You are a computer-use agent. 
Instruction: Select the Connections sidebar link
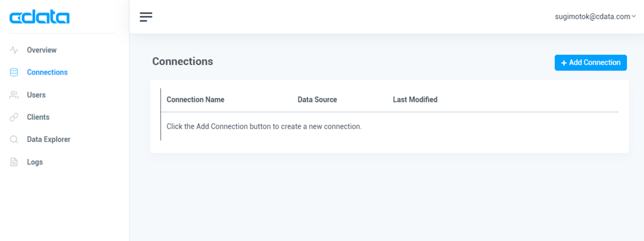tap(47, 72)
